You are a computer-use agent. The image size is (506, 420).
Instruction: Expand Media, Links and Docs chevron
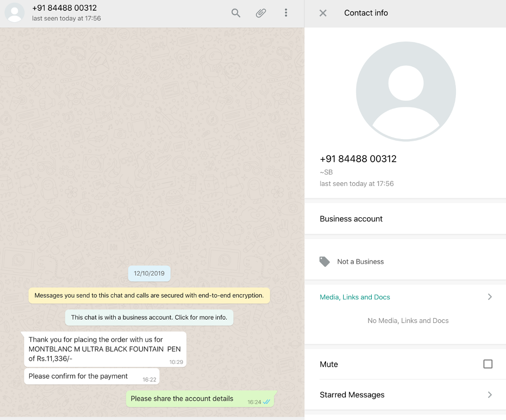490,297
